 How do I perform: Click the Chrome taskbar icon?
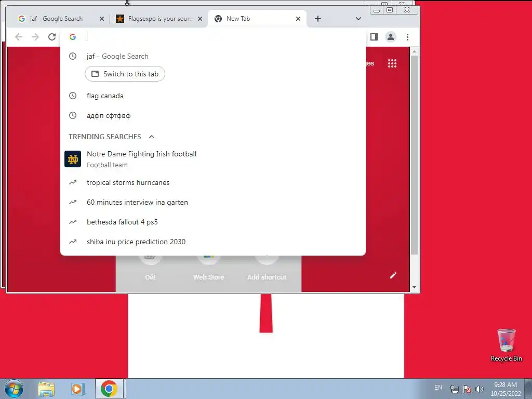109,389
